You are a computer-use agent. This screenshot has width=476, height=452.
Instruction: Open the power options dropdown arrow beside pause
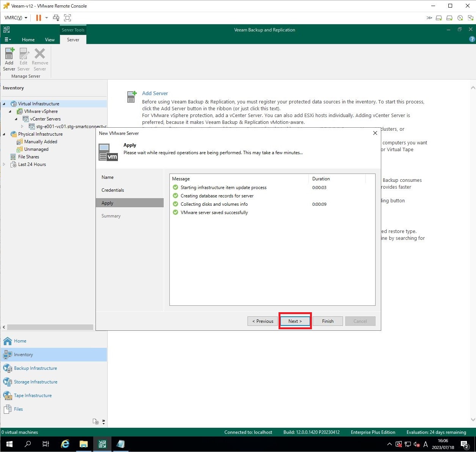[x=47, y=18]
